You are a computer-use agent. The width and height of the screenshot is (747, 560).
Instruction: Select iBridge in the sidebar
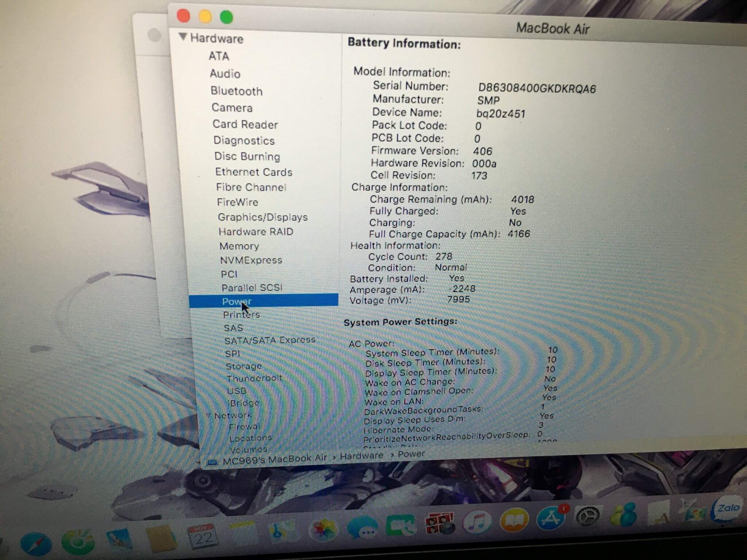243,403
